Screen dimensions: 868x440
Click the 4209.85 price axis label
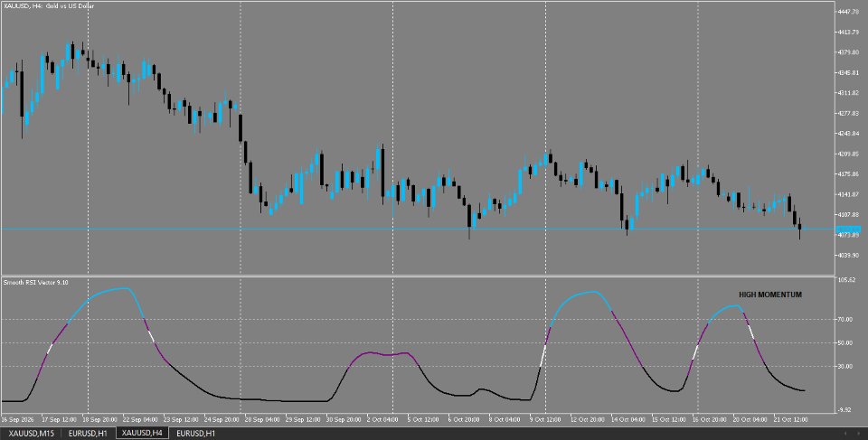pos(849,154)
